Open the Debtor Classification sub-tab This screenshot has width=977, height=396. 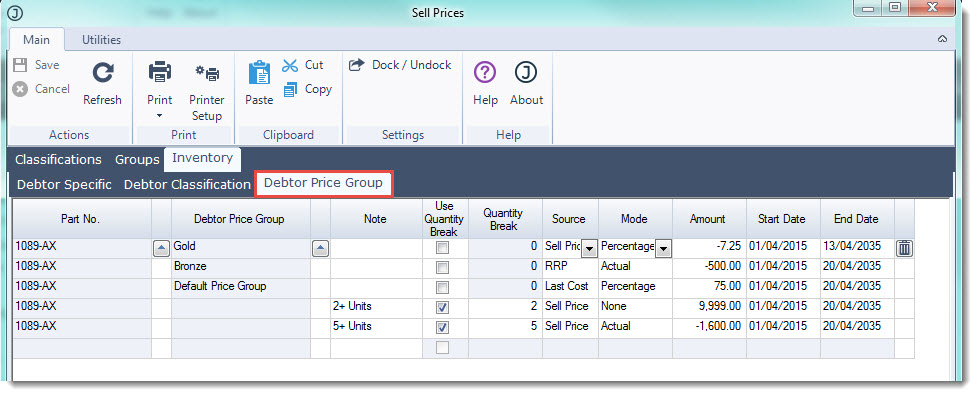point(187,184)
